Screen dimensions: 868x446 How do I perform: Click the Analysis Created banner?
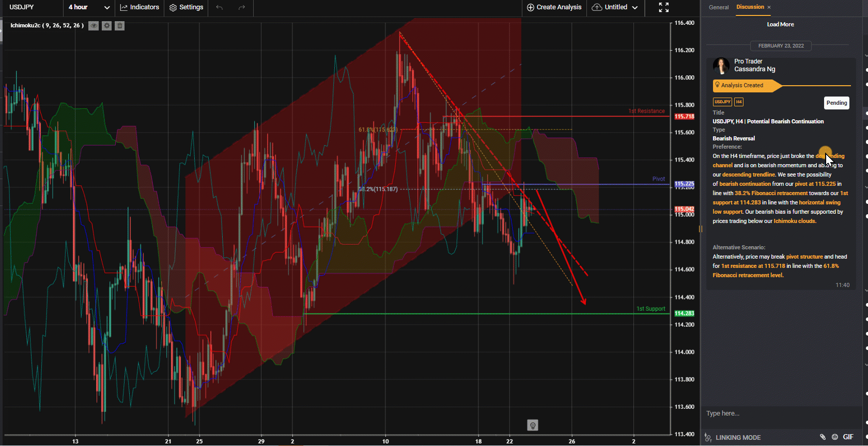coord(747,86)
